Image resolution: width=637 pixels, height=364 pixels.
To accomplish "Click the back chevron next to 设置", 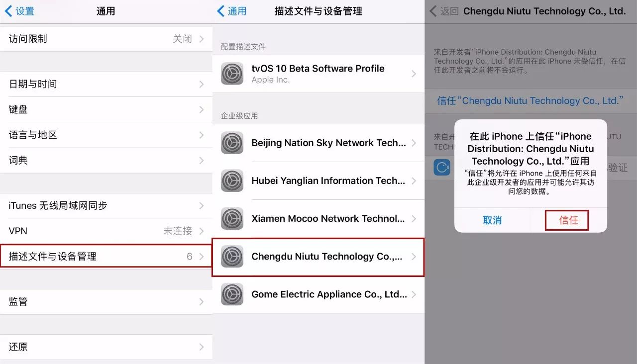I will (x=8, y=11).
